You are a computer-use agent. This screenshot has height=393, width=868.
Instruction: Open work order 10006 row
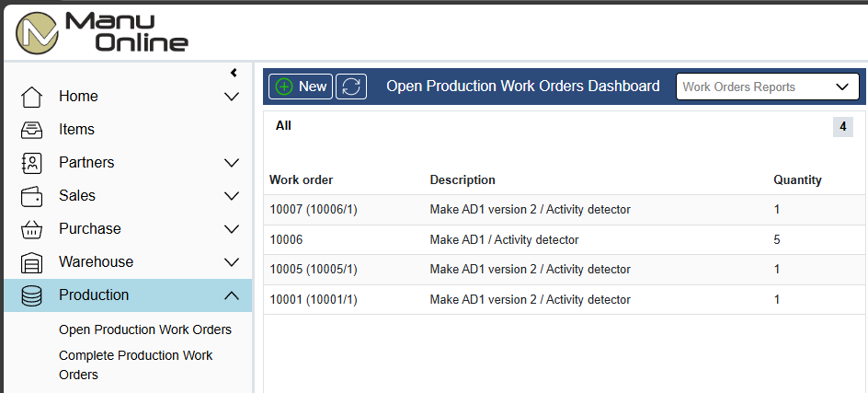click(564, 240)
